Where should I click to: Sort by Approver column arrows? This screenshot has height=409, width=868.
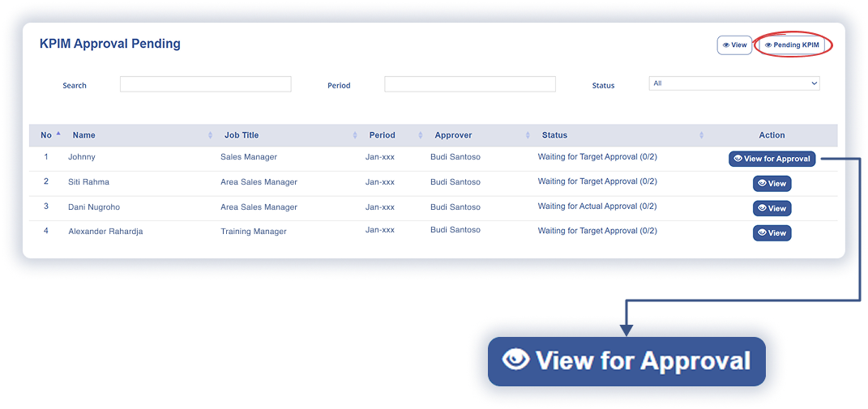point(528,135)
